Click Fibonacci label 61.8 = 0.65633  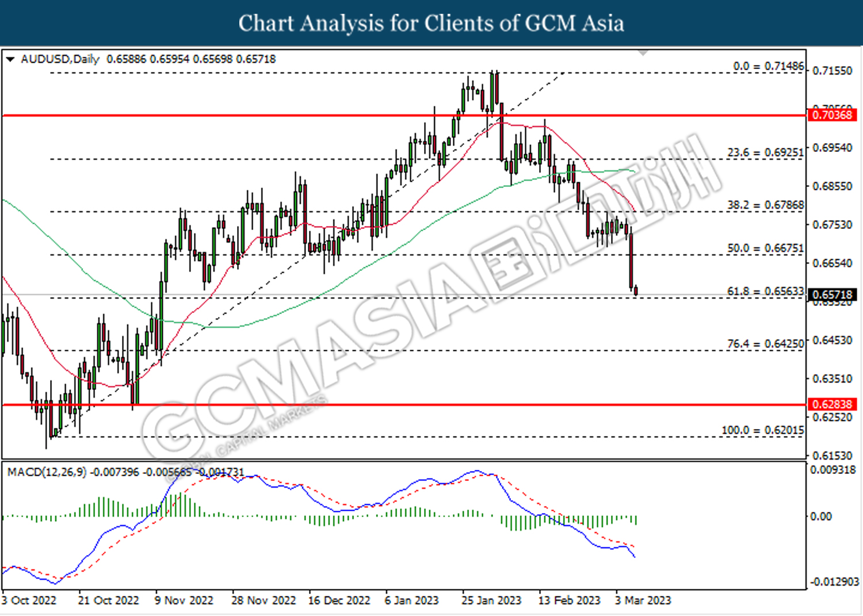[x=766, y=292]
